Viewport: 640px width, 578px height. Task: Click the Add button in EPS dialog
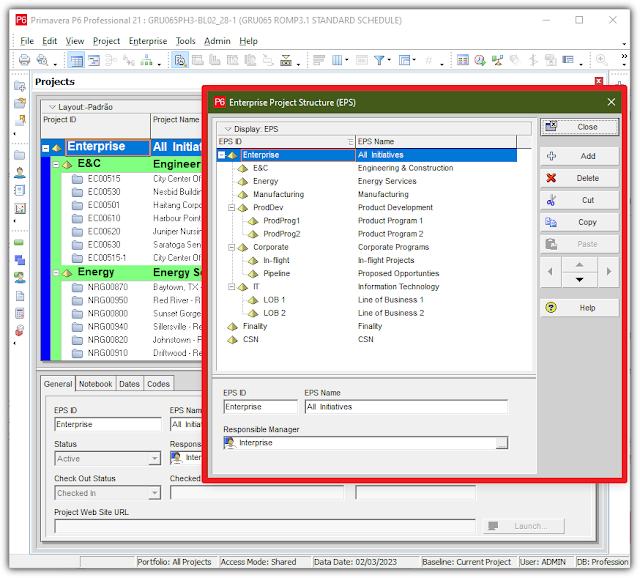[580, 156]
